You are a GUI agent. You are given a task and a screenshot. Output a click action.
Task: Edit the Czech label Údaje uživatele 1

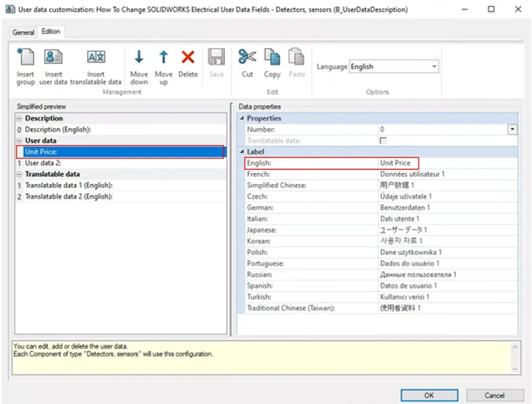pos(447,197)
